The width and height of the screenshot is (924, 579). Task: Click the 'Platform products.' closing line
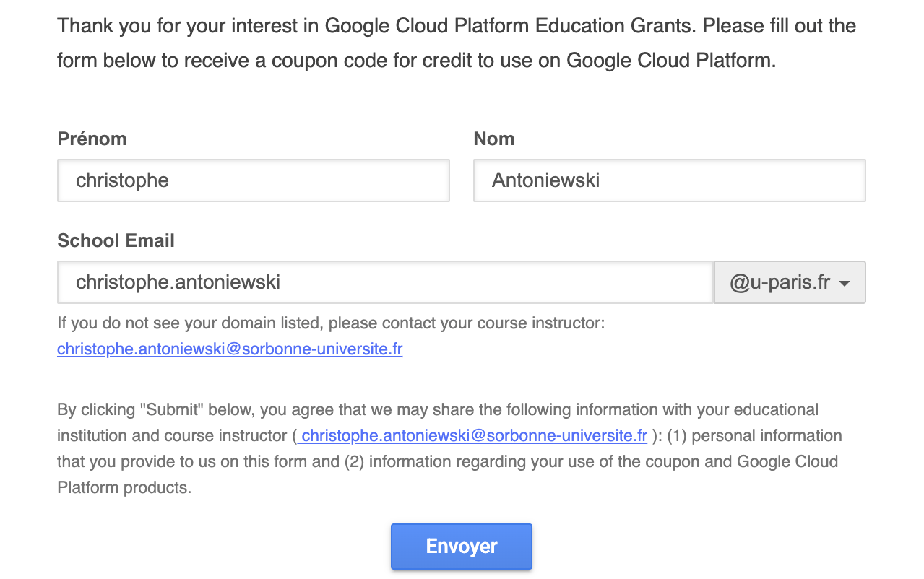click(124, 487)
